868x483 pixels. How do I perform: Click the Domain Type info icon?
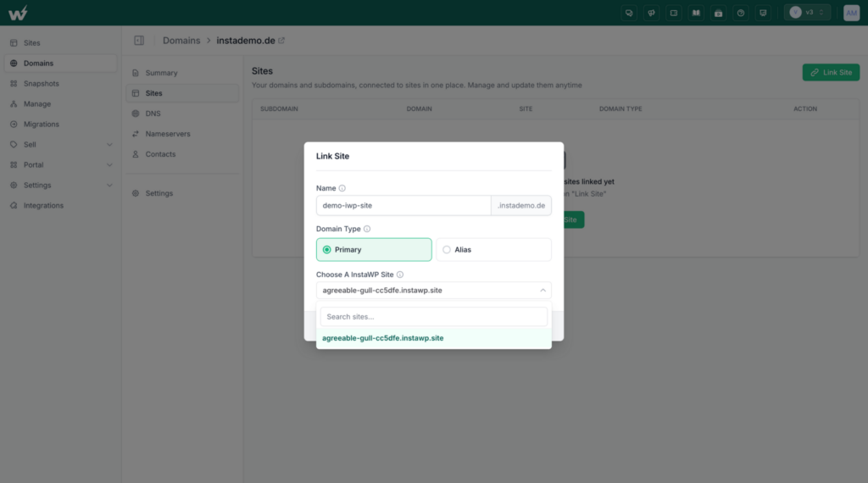(367, 229)
